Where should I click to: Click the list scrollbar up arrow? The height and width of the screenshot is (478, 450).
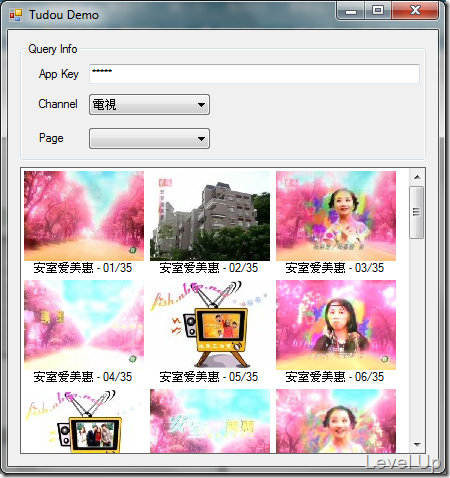417,177
